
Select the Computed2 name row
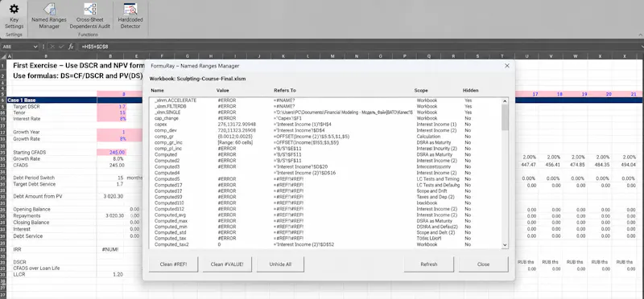pyautogui.click(x=325, y=161)
